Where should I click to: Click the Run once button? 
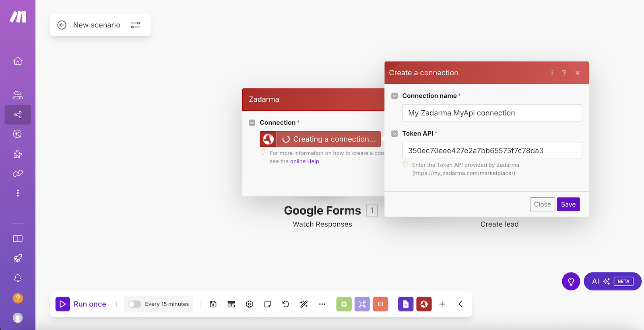[x=81, y=304]
